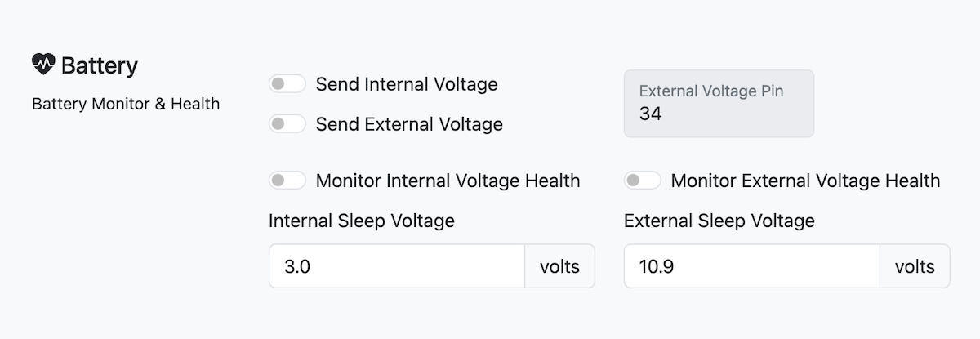This screenshot has height=339, width=980.
Task: Enable Monitor External Voltage Health switch
Action: pos(643,181)
